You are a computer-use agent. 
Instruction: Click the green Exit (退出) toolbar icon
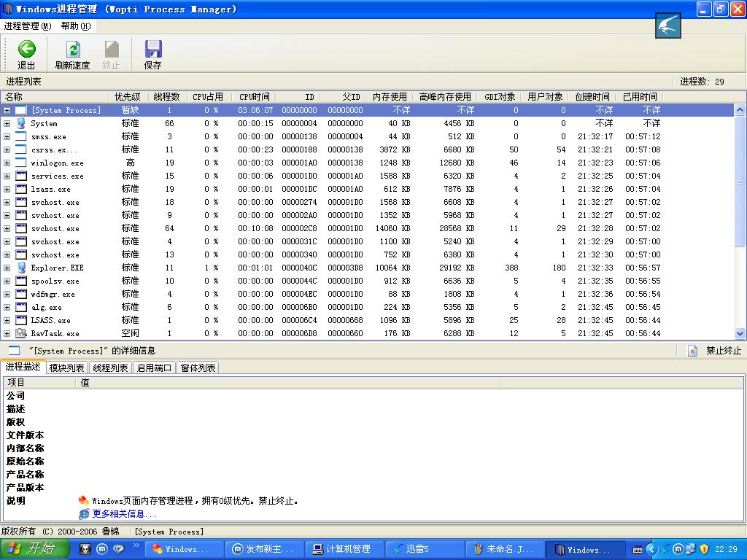(27, 49)
